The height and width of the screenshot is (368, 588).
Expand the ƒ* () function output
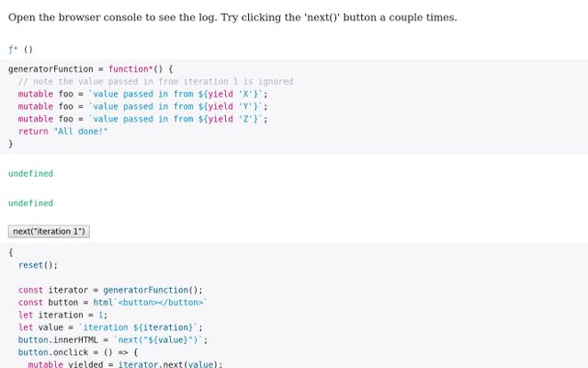[20, 49]
